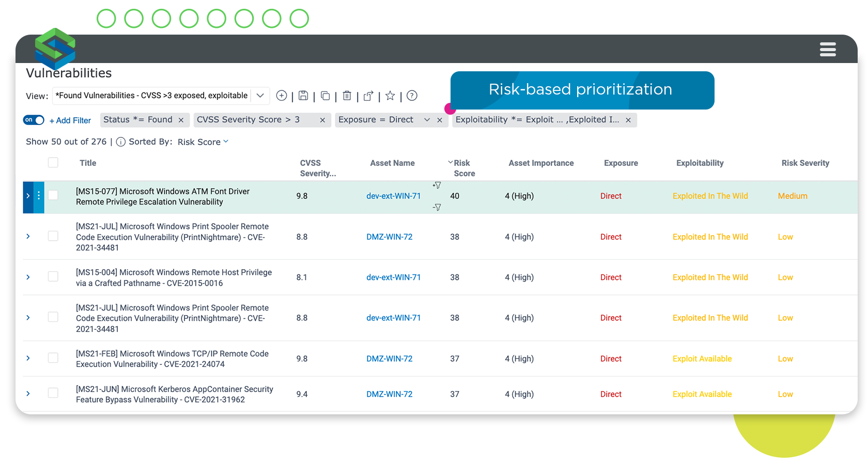868x466 pixels.
Task: Click upper filter icon beside Risk Score 40
Action: 437,185
